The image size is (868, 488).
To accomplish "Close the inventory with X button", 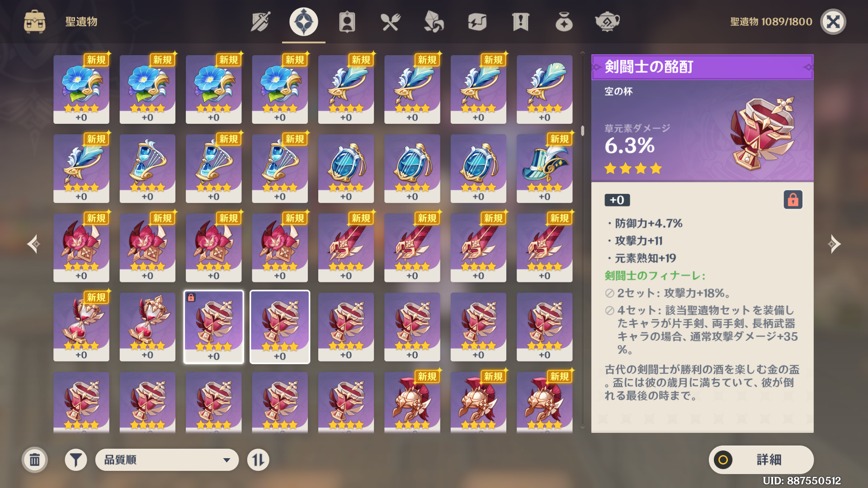I will click(x=833, y=22).
